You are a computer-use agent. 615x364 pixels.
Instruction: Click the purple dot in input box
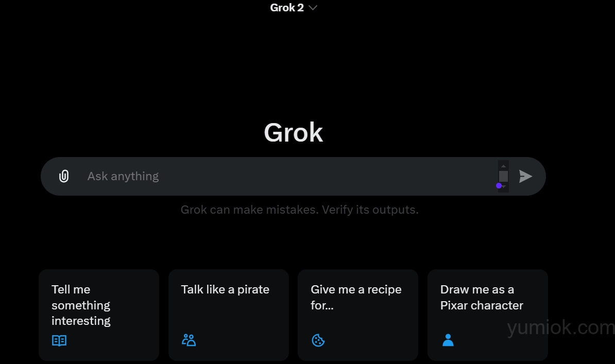point(499,185)
